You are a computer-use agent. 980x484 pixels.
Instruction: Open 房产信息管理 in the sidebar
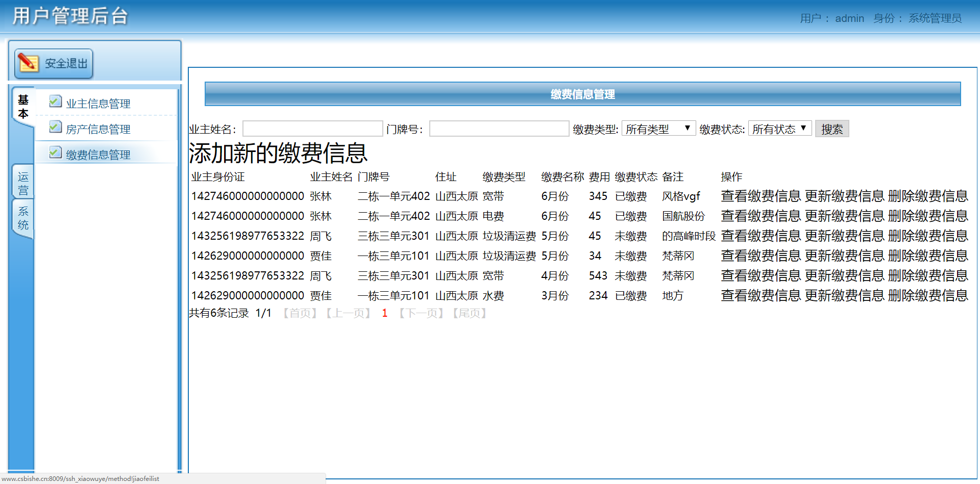coord(99,129)
